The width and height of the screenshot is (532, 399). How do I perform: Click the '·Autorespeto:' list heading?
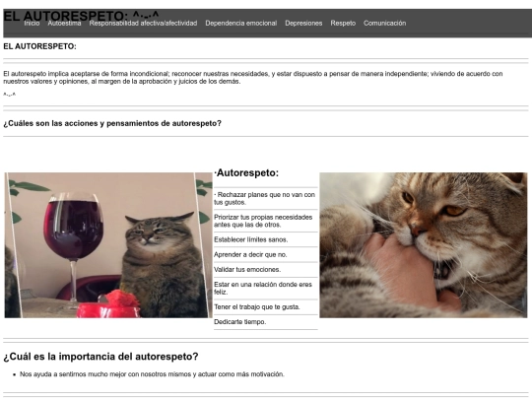tap(246, 173)
